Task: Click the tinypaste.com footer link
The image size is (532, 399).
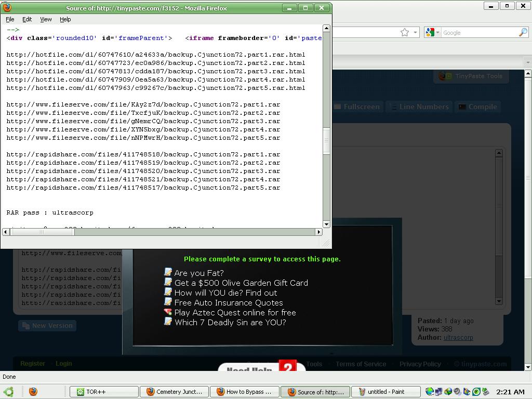Action: click(484, 364)
